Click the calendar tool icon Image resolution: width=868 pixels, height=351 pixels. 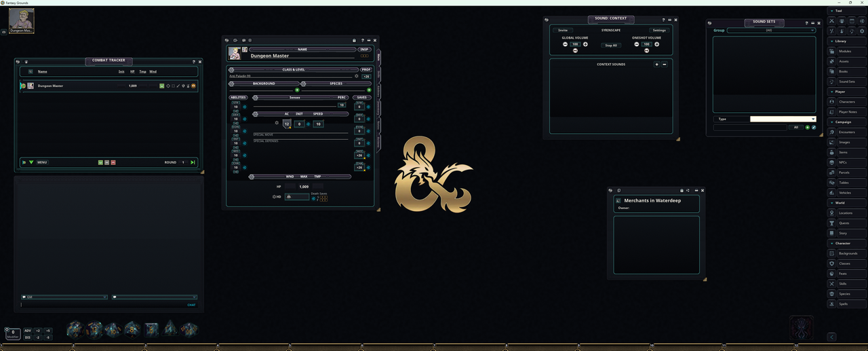pyautogui.click(x=852, y=21)
